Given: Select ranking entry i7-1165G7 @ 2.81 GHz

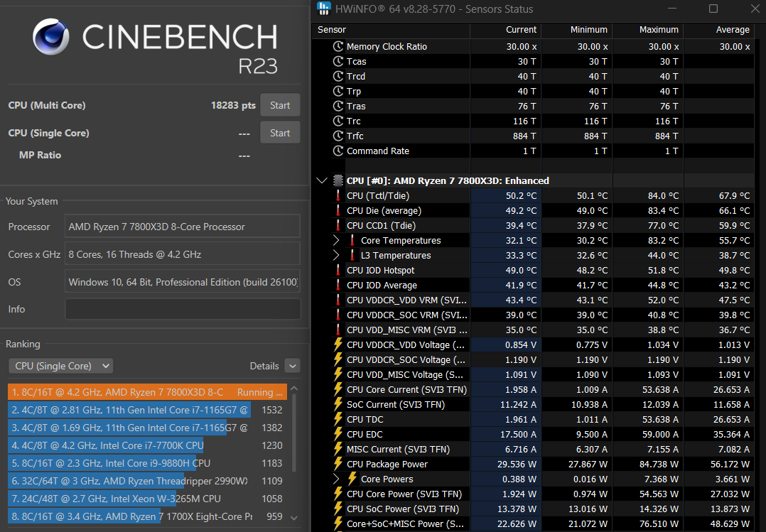Looking at the screenshot, I should tap(148, 410).
